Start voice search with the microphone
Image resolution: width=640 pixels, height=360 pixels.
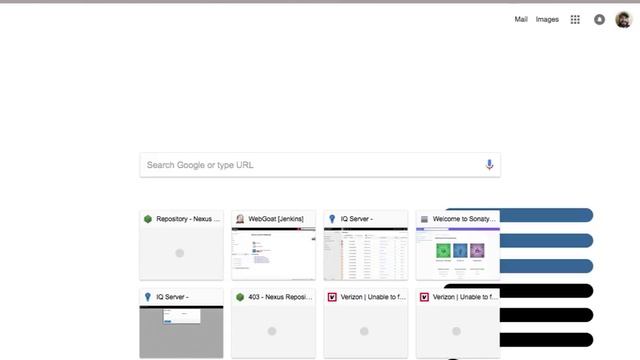[x=489, y=165]
